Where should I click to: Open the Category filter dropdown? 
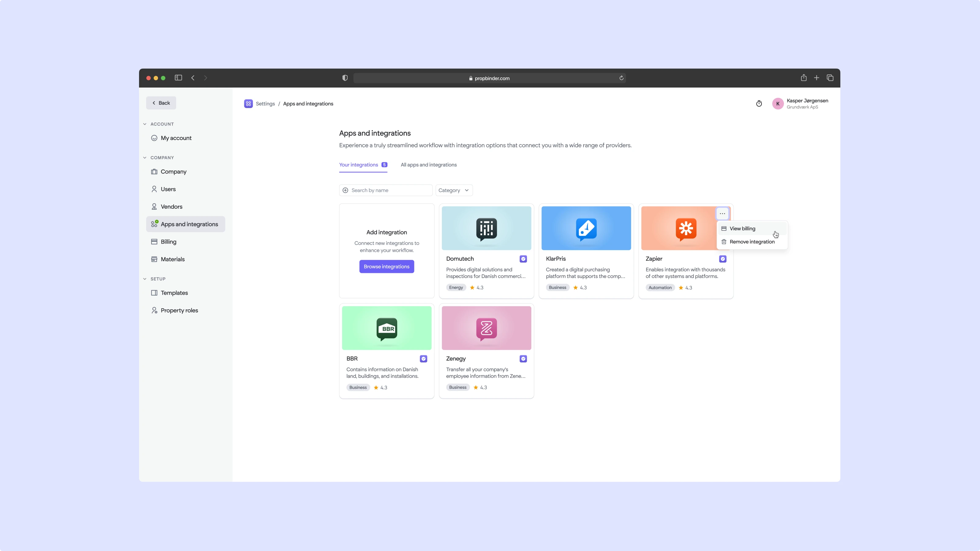click(454, 190)
